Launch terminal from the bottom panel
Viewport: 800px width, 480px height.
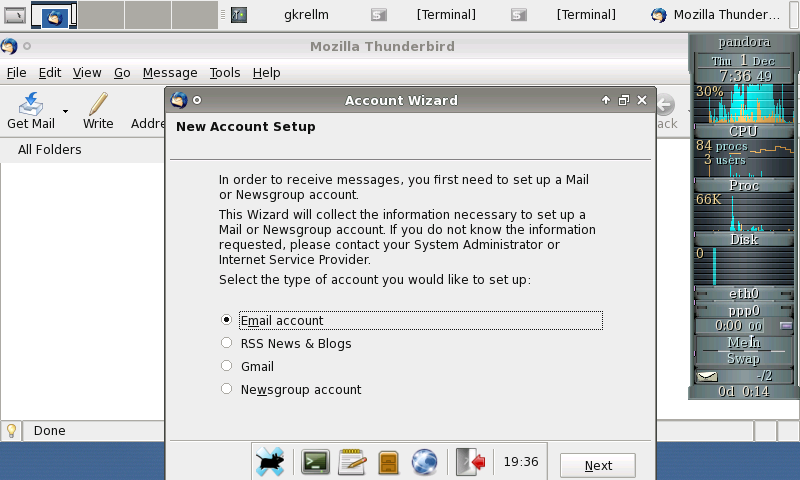point(316,461)
